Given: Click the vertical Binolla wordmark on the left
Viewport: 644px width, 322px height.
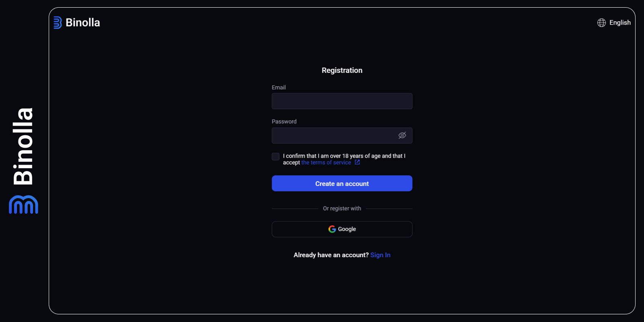Looking at the screenshot, I should click(23, 145).
